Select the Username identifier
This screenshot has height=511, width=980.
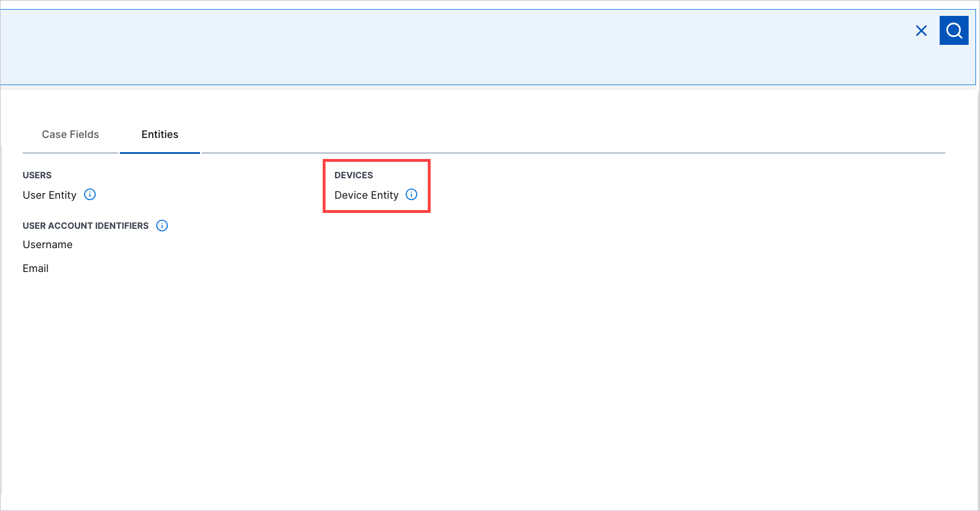(x=48, y=245)
